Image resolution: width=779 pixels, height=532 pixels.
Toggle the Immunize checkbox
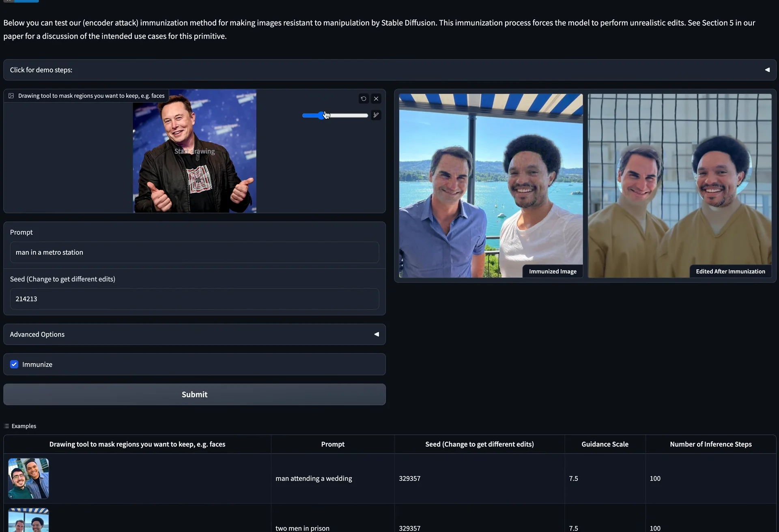tap(14, 364)
